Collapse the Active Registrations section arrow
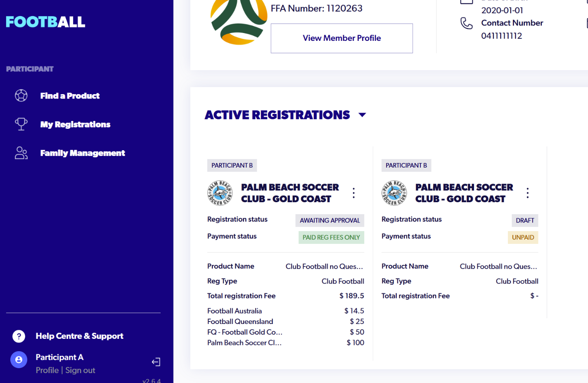 click(362, 115)
